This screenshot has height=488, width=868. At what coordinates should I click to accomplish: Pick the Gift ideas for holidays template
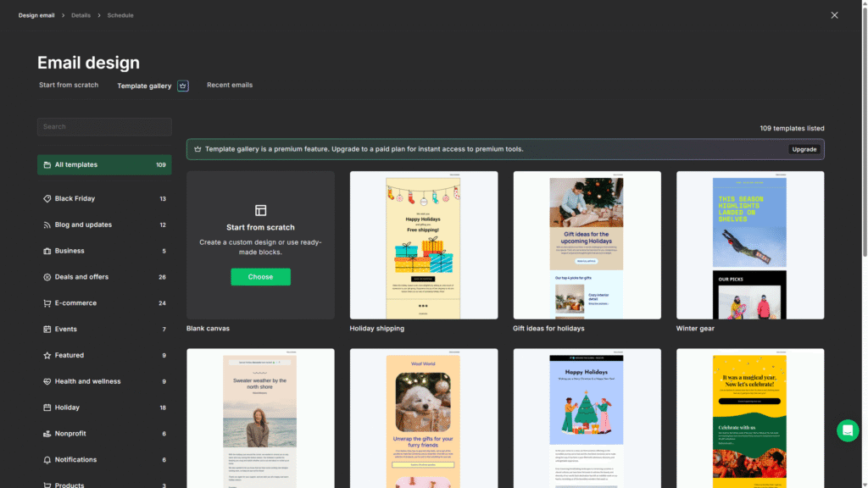pyautogui.click(x=587, y=245)
